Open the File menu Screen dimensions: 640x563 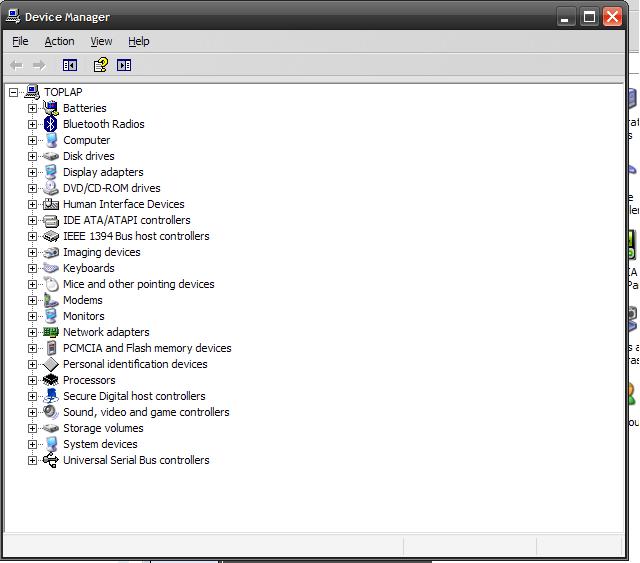point(20,41)
